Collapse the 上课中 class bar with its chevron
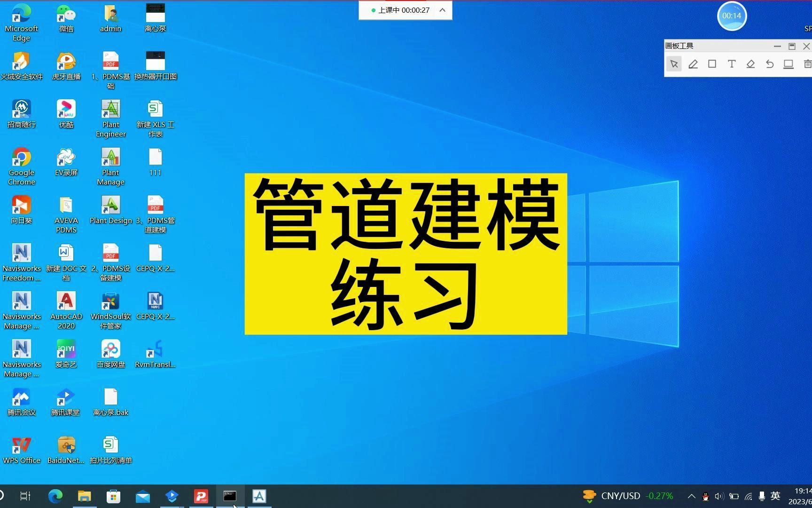The height and width of the screenshot is (508, 812). [442, 10]
